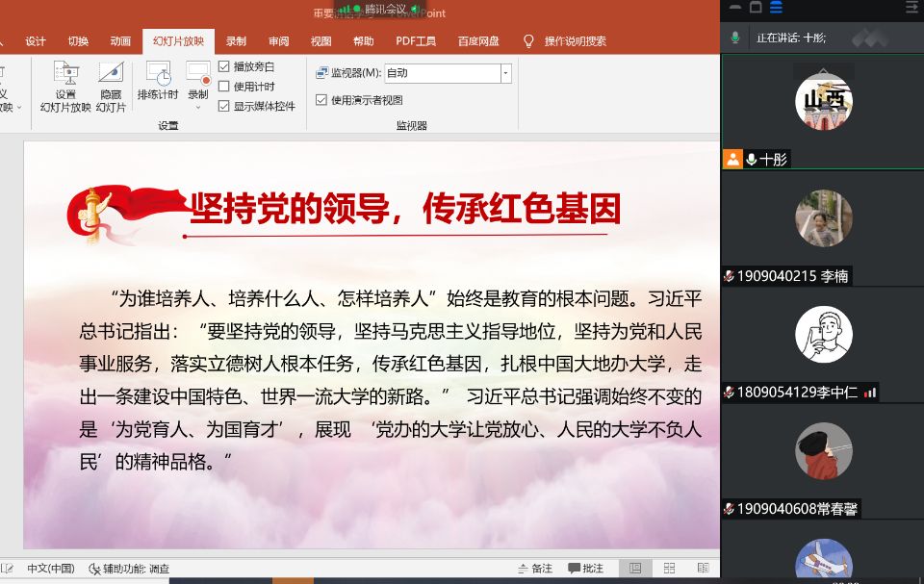Enable the 使用计时 checkbox
This screenshot has height=584, width=924.
tap(224, 87)
